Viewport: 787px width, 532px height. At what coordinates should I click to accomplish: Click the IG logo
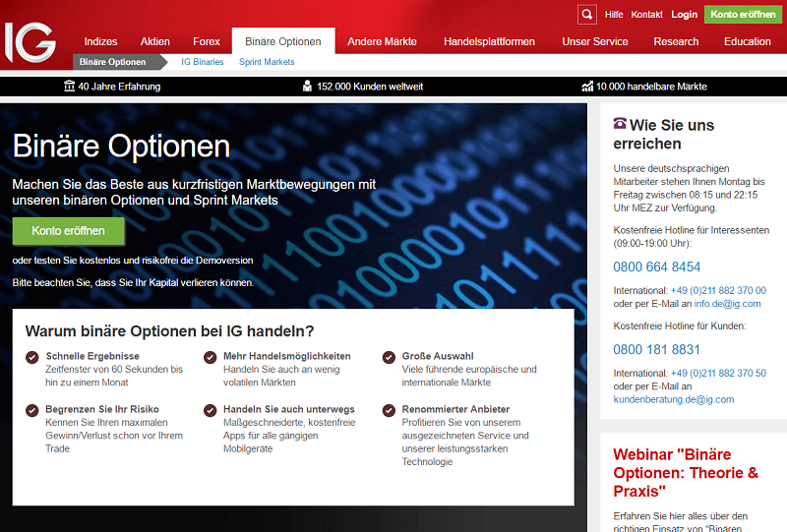point(30,42)
